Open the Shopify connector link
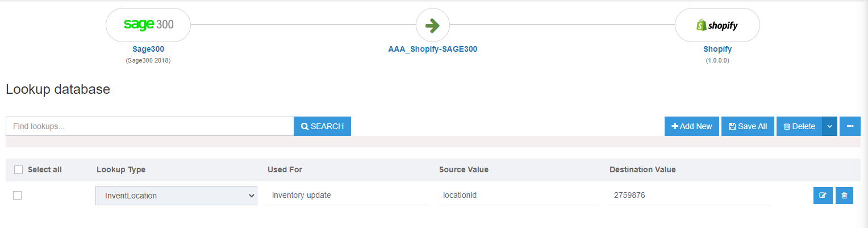This screenshot has width=868, height=228. (717, 49)
